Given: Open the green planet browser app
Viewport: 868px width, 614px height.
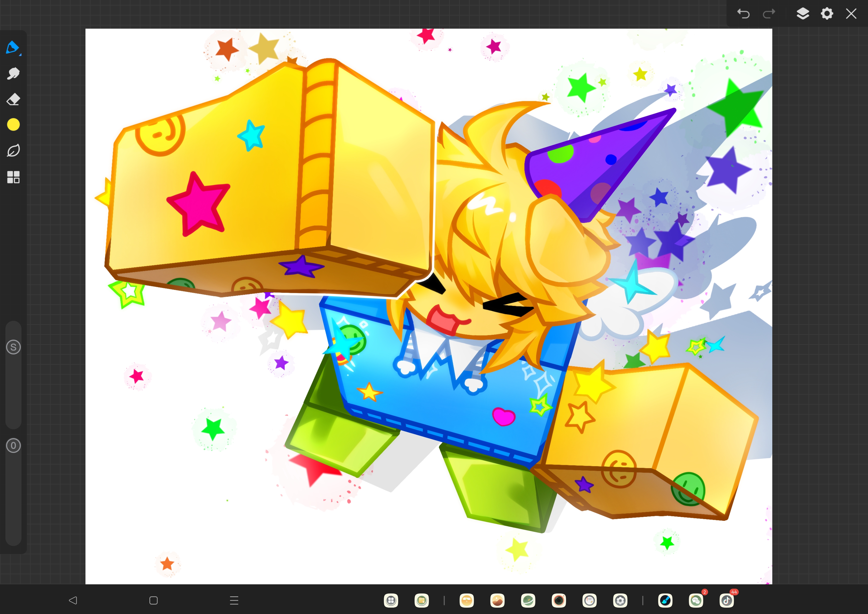Looking at the screenshot, I should pyautogui.click(x=528, y=600).
